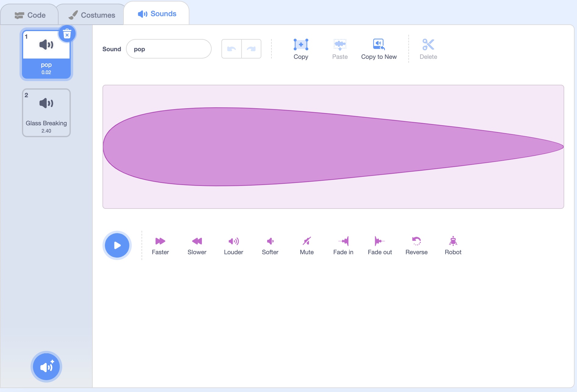Click the sound name input field

pos(169,49)
